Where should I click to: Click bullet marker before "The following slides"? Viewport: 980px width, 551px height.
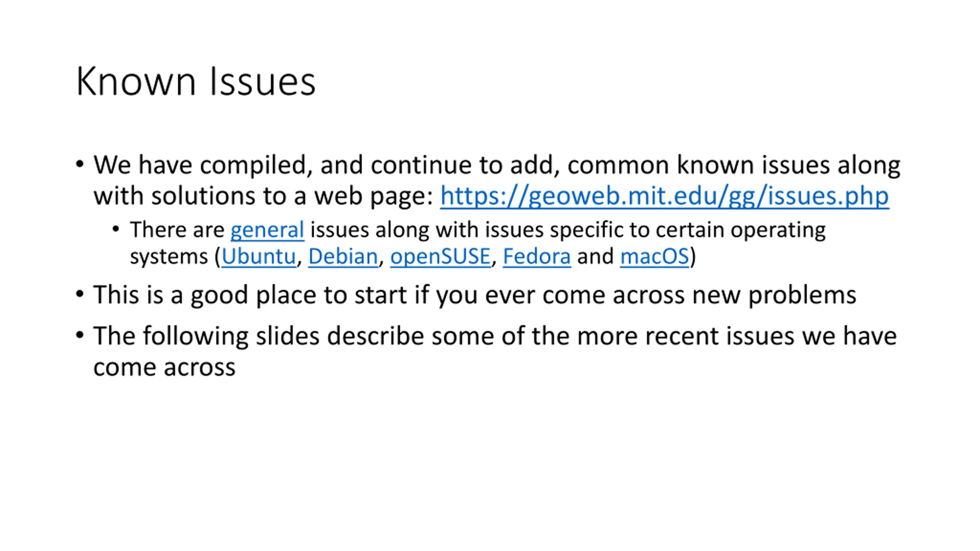(80, 335)
